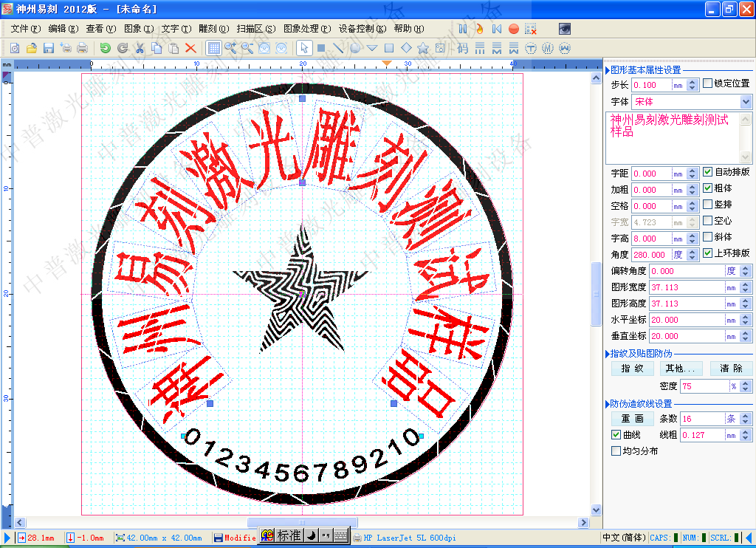Enable the 斜体 italic checkbox
This screenshot has width=756, height=548.
click(x=707, y=236)
